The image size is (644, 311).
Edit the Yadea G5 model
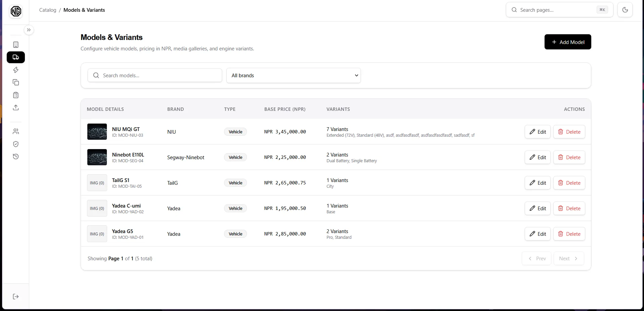point(538,234)
